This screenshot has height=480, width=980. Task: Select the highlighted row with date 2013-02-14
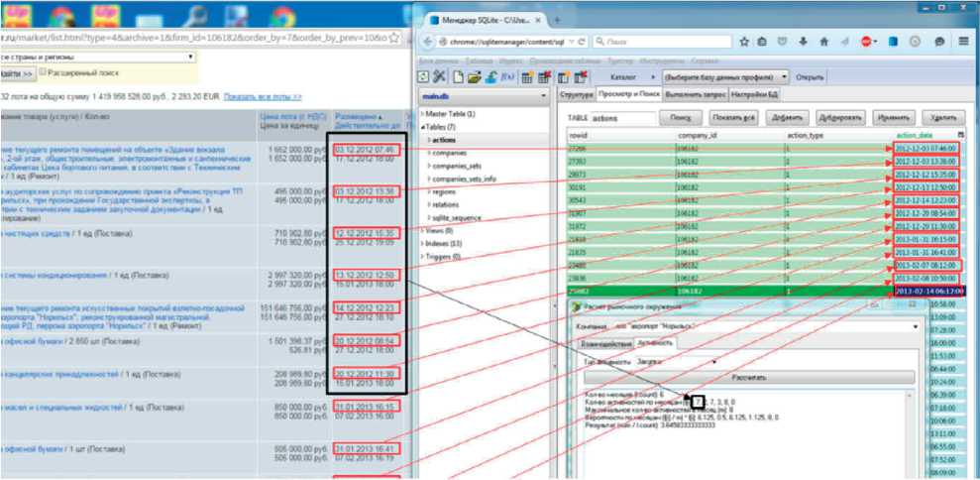click(x=764, y=291)
